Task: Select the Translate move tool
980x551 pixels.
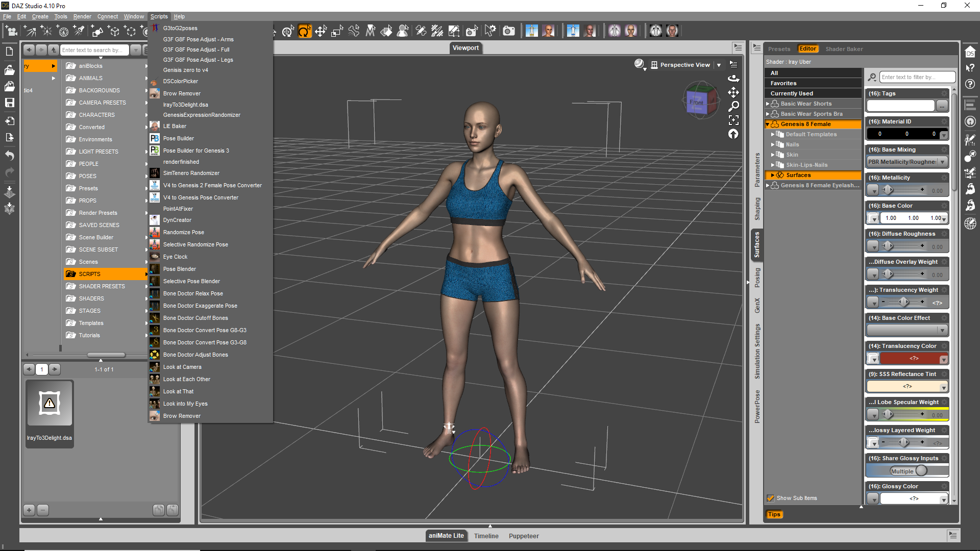Action: tap(321, 32)
